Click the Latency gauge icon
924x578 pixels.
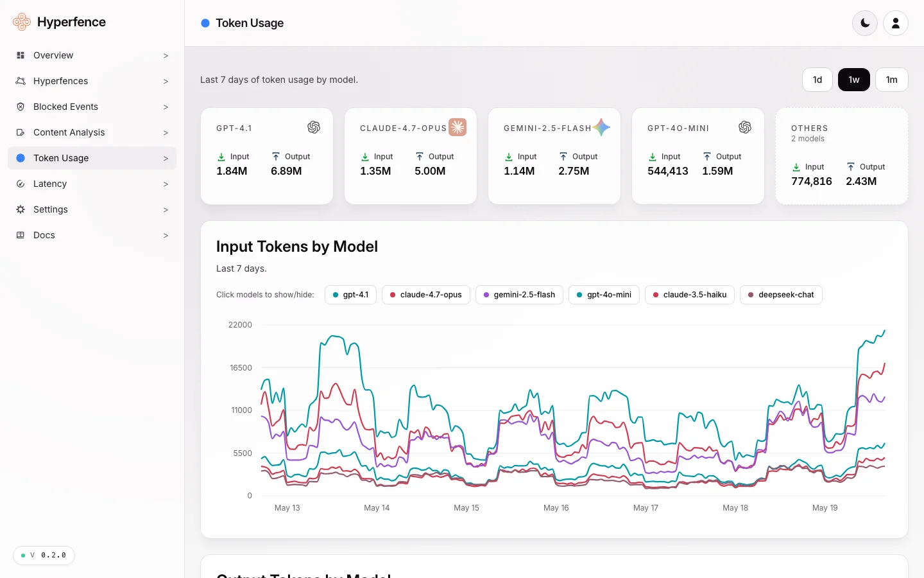(21, 184)
